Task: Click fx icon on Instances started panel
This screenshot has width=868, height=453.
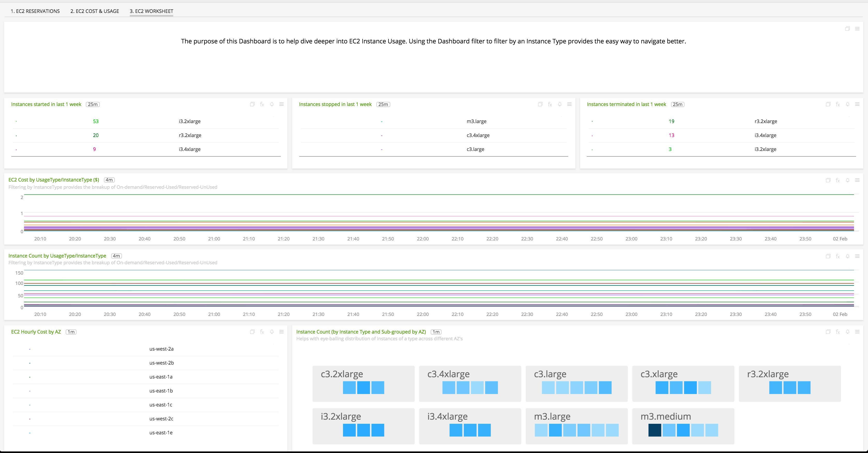Action: pyautogui.click(x=262, y=104)
